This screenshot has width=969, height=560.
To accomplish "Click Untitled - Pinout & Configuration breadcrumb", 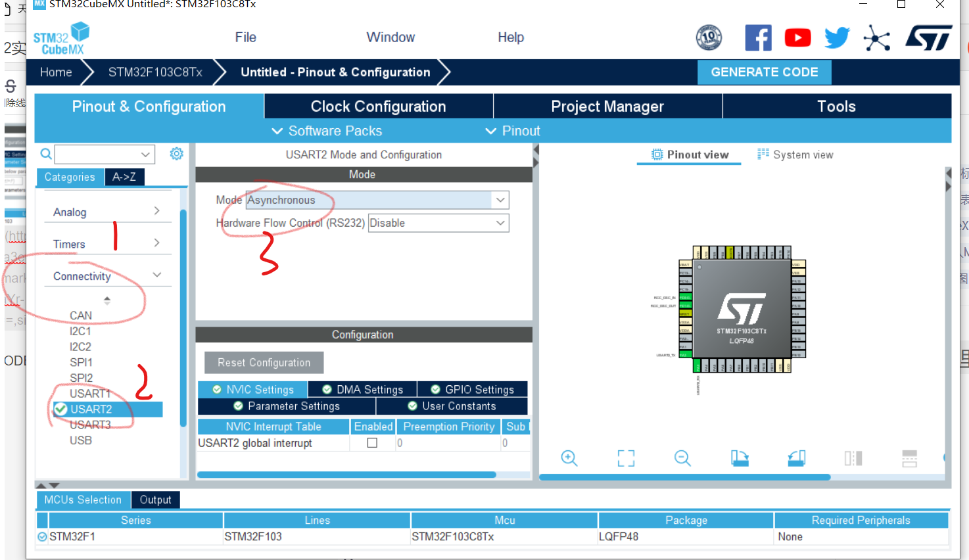I will 335,72.
